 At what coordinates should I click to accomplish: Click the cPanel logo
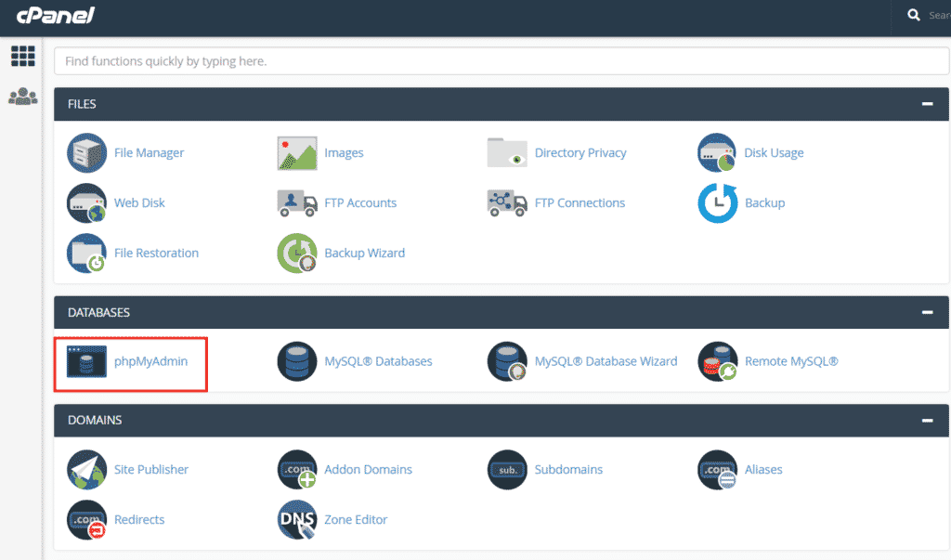(55, 15)
